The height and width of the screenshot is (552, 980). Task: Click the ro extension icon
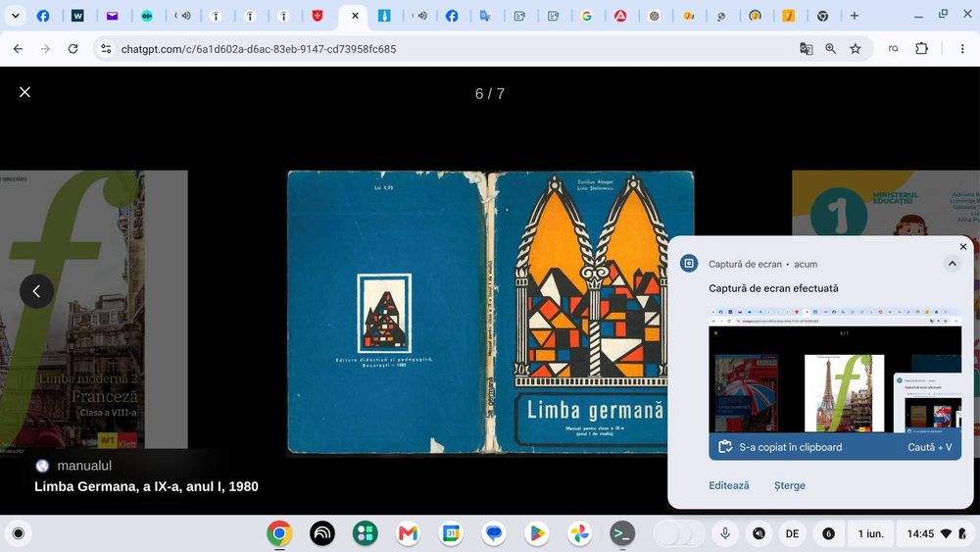(893, 49)
